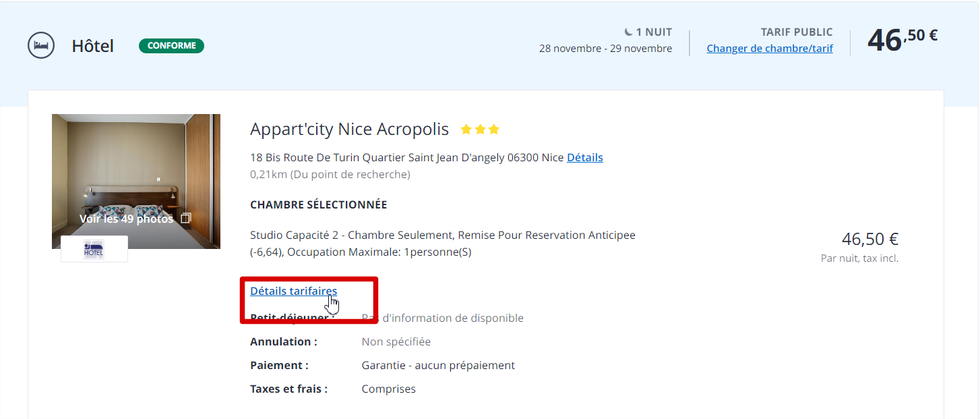The image size is (980, 419).
Task: Click the 28 novembre - 29 novembre dates
Action: (x=605, y=49)
